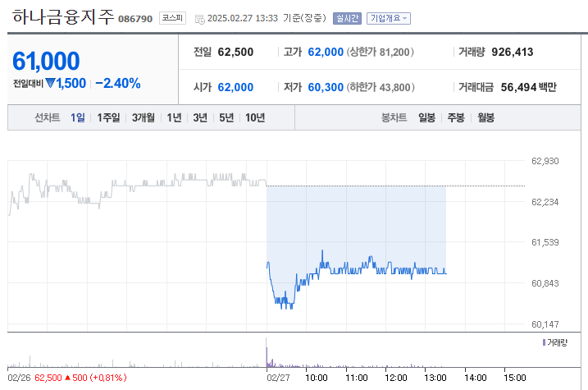Click the 전일 value 62,500

tap(235, 52)
